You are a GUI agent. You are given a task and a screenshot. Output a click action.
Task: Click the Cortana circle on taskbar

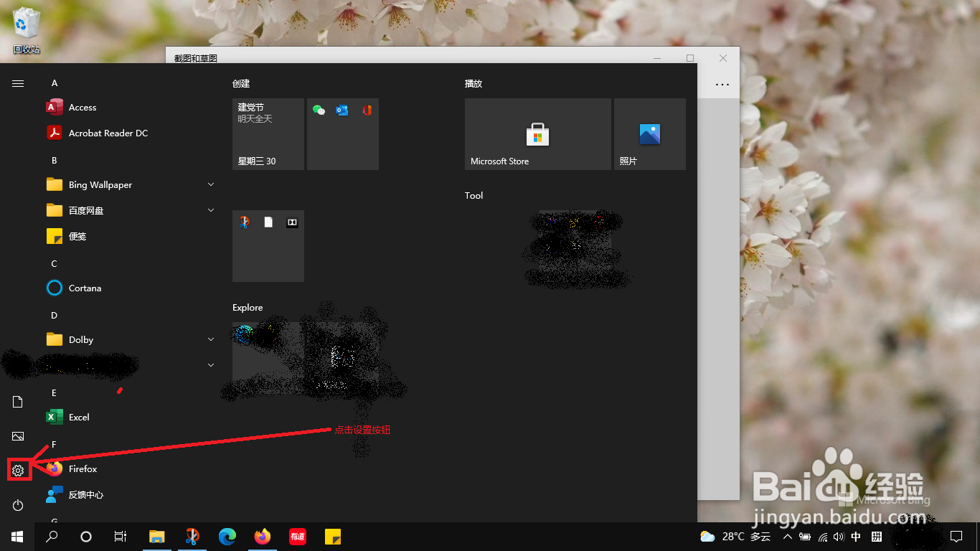pos(86,537)
